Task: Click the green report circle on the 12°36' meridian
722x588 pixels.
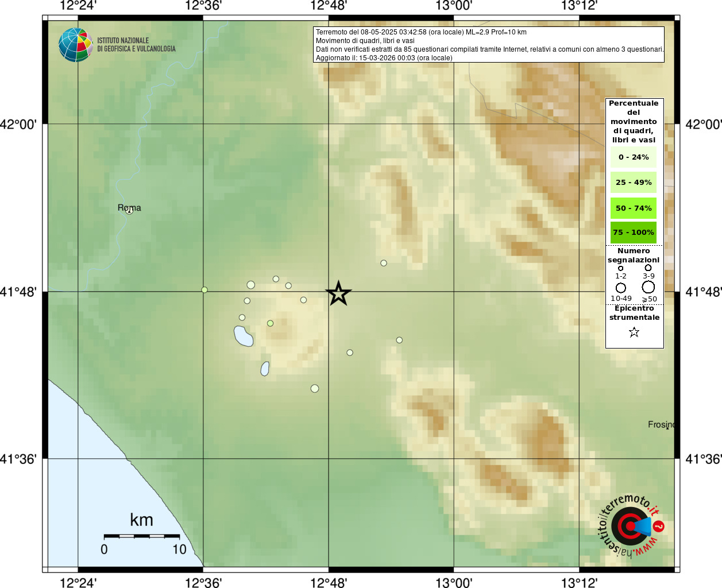Action: click(x=204, y=289)
